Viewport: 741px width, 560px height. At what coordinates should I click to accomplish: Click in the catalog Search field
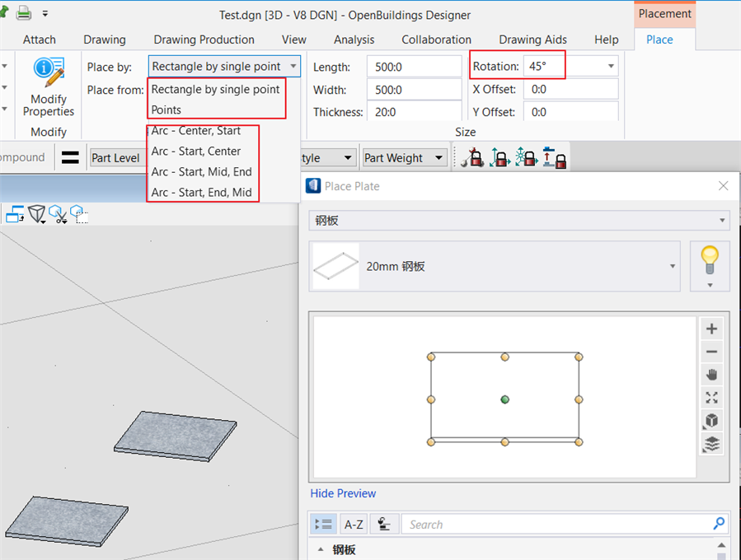click(558, 524)
